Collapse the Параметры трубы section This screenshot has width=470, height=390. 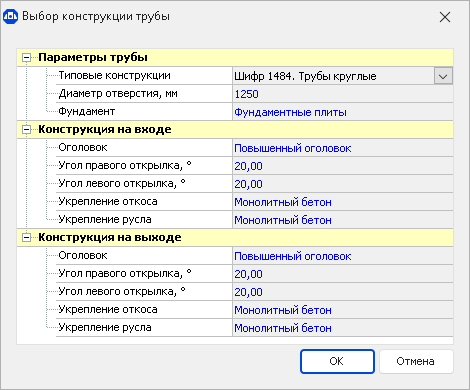coord(26,58)
